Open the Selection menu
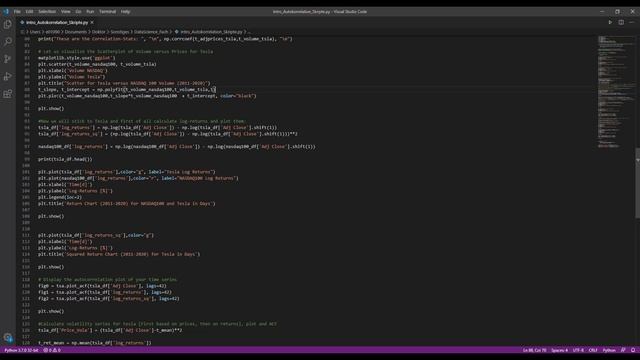The image size is (640, 360). 47,11
